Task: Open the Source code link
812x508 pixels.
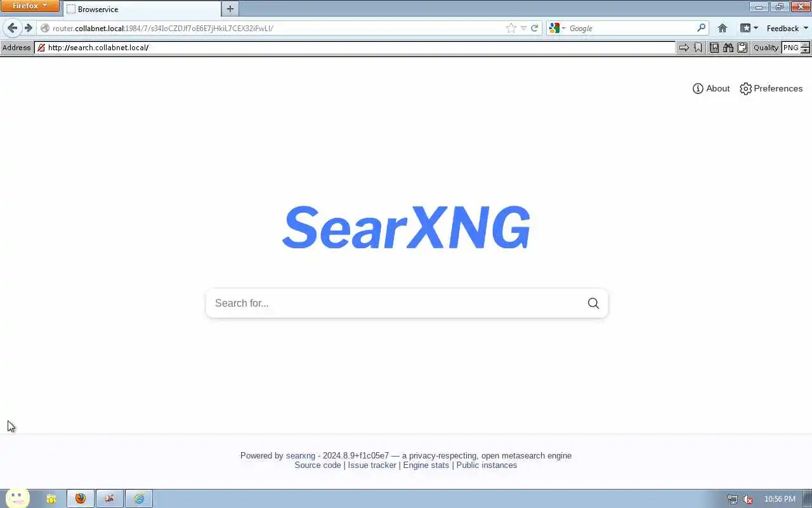Action: click(318, 465)
